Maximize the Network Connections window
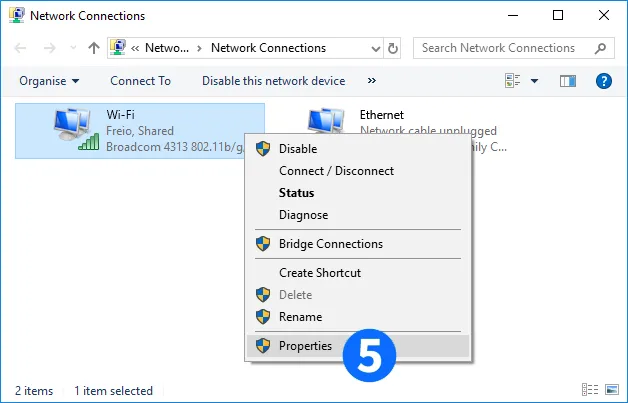The width and height of the screenshot is (628, 403). click(x=558, y=15)
